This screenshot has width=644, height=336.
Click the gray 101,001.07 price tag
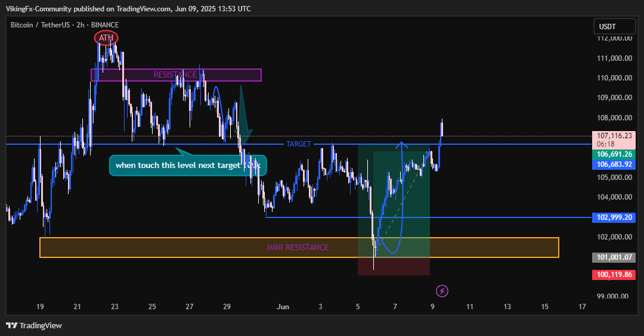[614, 257]
